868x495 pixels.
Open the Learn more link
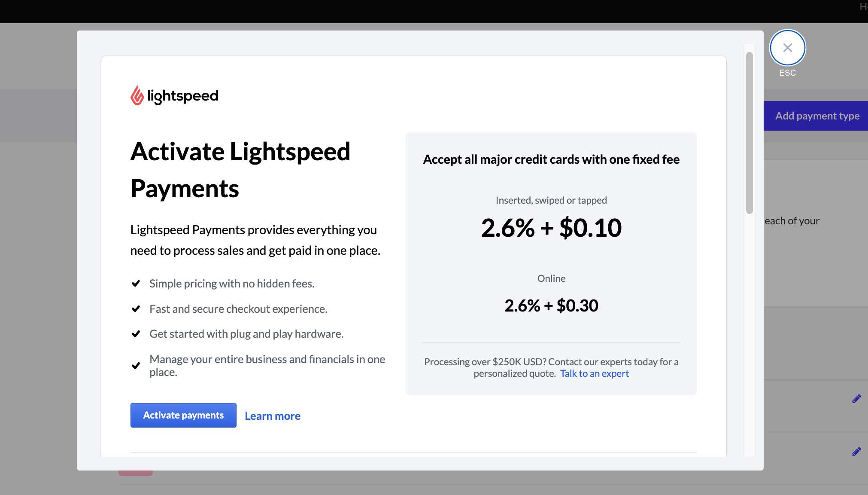(x=272, y=416)
